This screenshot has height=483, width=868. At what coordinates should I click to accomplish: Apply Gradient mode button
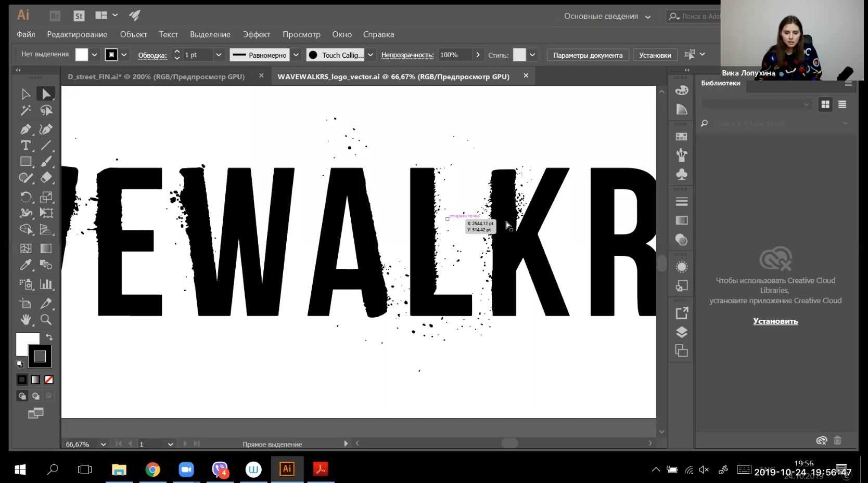tap(35, 380)
